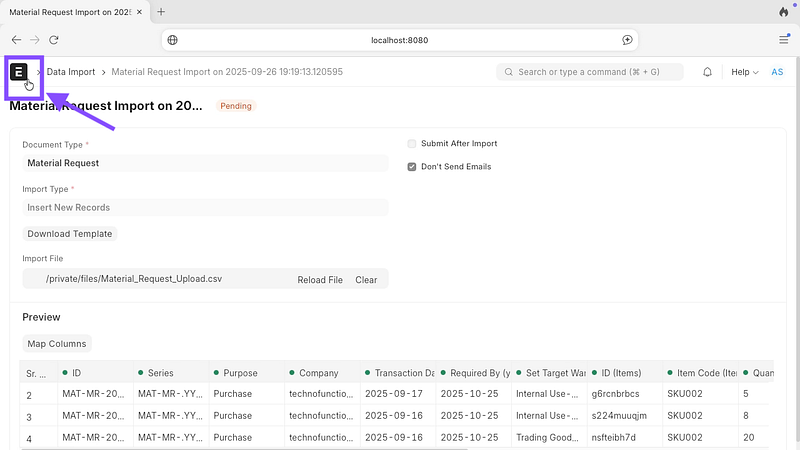Uncheck Don't Send Emails checkbox
Image resolution: width=800 pixels, height=450 pixels.
pos(412,167)
